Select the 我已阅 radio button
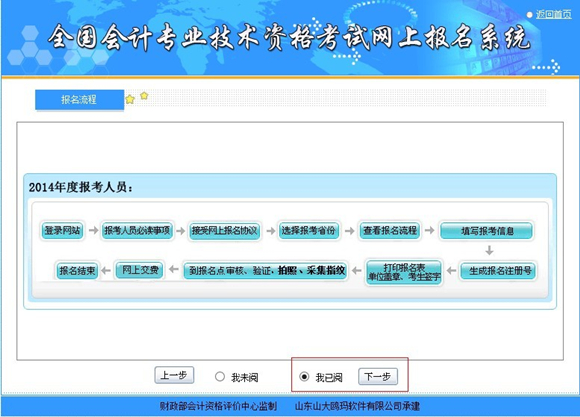Viewport: 580px width, 417px height. point(304,377)
